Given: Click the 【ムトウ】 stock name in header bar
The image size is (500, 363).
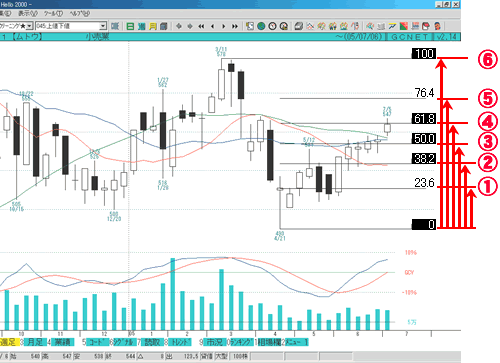Looking at the screenshot, I should point(26,37).
